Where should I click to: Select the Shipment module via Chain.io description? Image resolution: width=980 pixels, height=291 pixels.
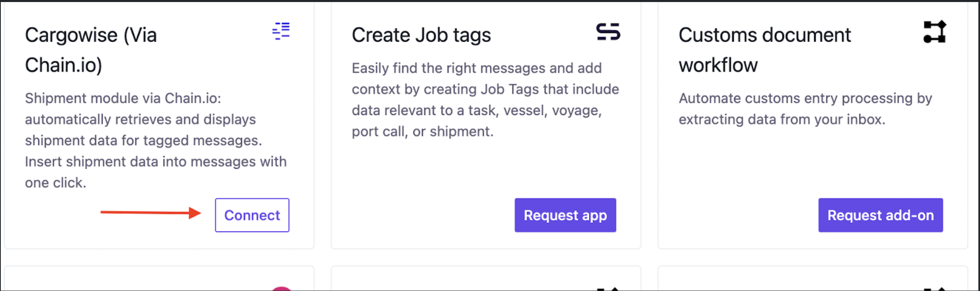point(156,140)
